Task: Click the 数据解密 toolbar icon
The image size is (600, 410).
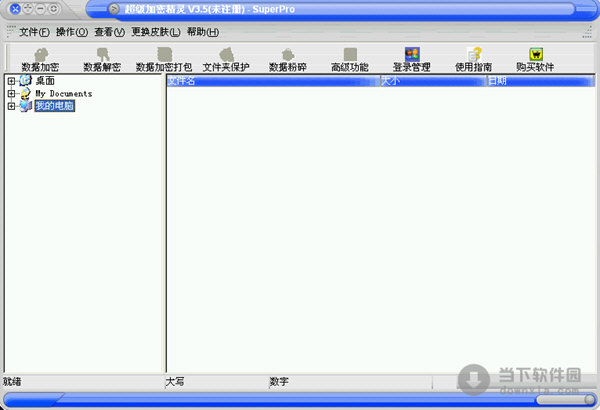Action: tap(103, 55)
